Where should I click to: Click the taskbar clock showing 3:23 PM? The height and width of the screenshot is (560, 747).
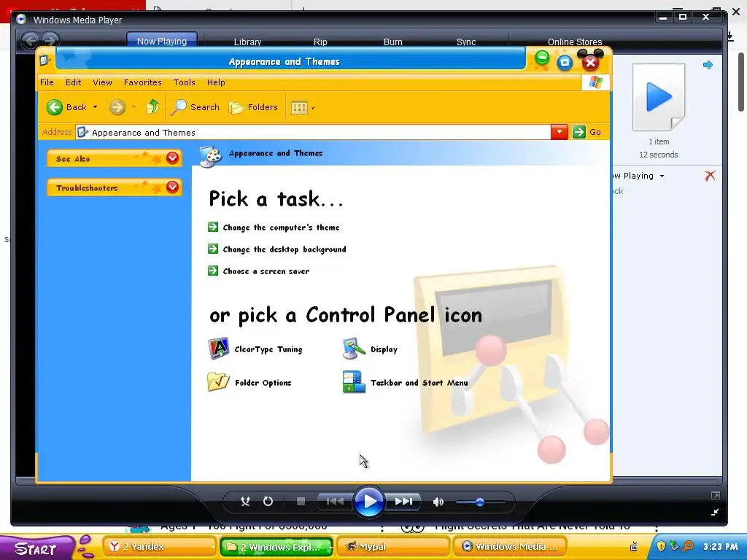click(x=720, y=547)
